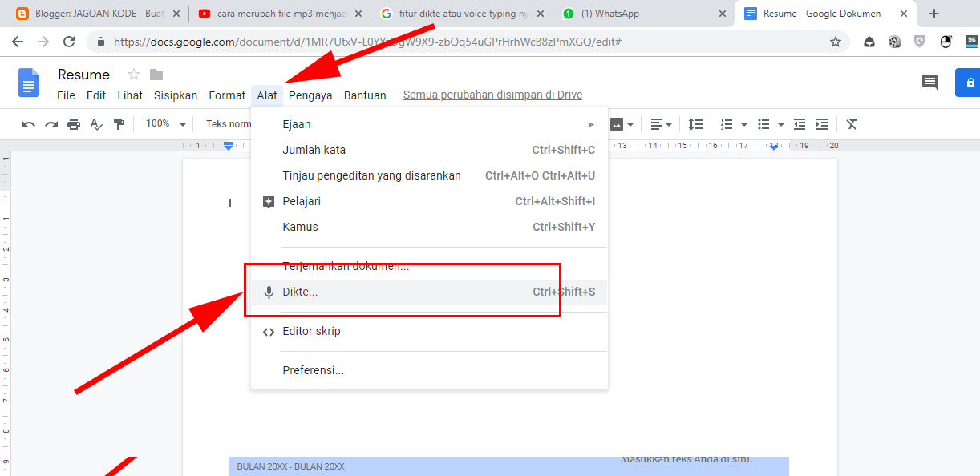Close the WhatsApp tab
This screenshot has width=980, height=476.
(x=722, y=14)
